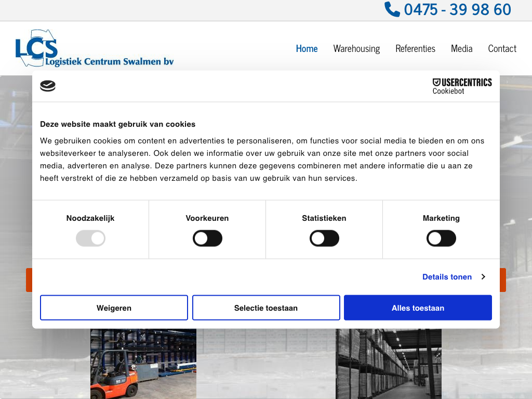Go to the Warehousing page
Screen dimensions: 532x399
point(356,48)
